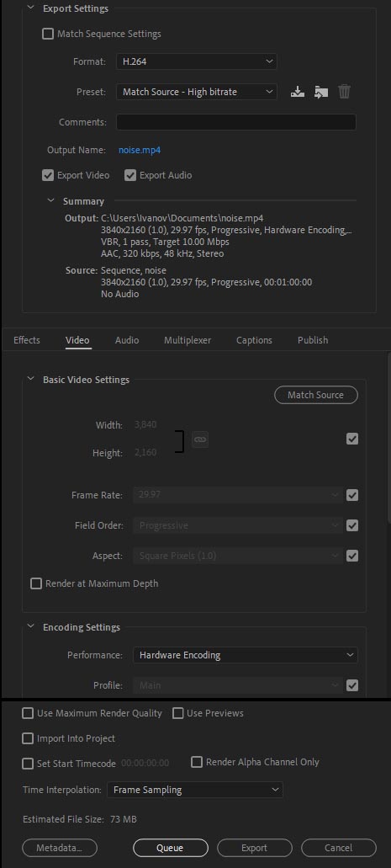391x868 pixels.
Task: Open the Aspect dropdown
Action: click(238, 555)
